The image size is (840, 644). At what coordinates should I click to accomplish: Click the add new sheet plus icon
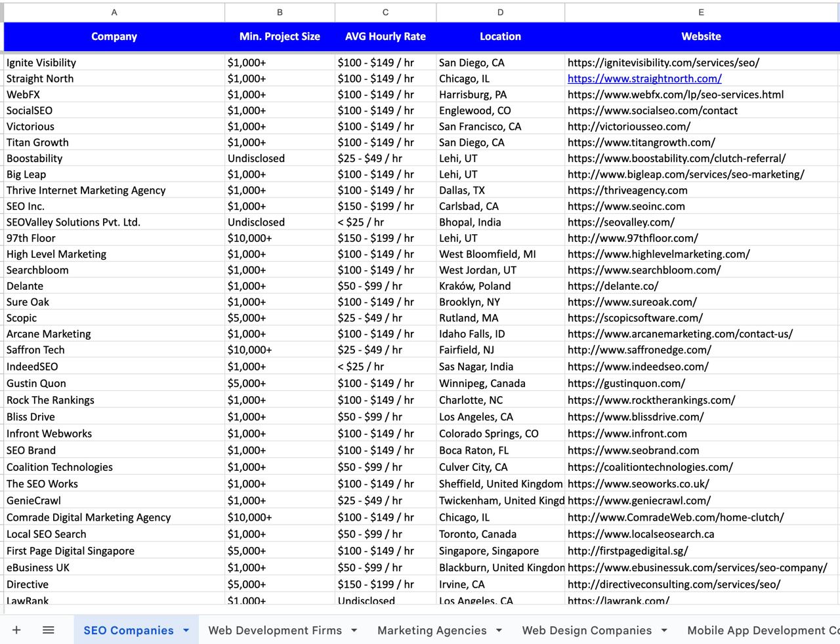point(16,630)
